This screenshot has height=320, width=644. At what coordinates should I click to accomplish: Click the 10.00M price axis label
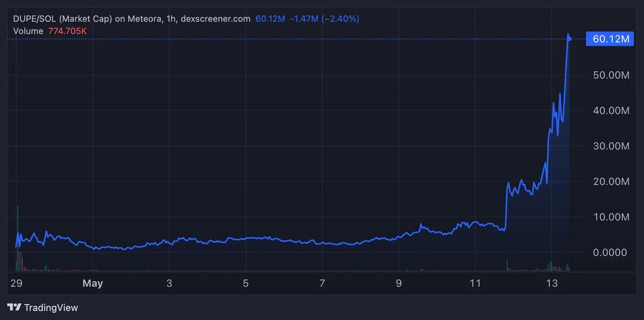coord(611,217)
